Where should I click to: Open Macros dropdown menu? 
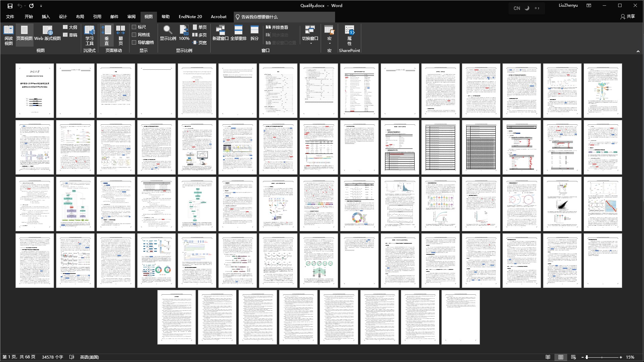click(329, 43)
